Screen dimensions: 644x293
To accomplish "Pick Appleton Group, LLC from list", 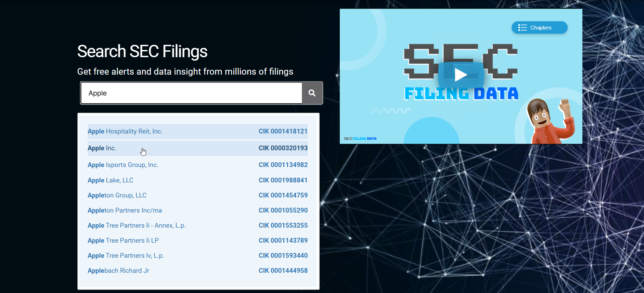I will [x=117, y=195].
